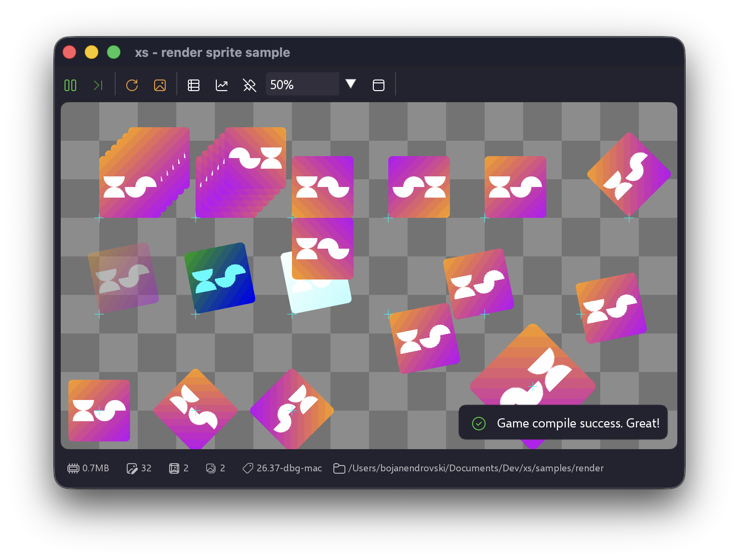Click the sprites count status icon
This screenshot has height=560, width=739.
point(174,468)
